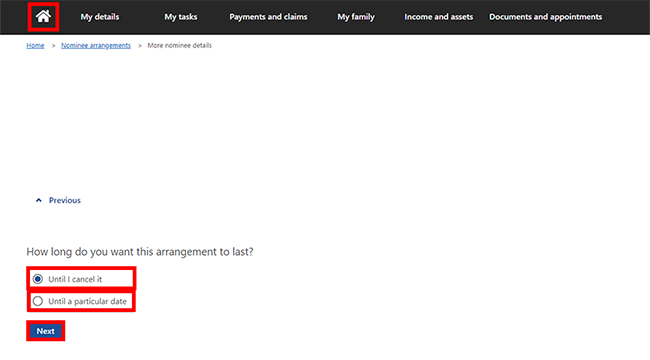
Task: Open the My family menu
Action: 356,17
